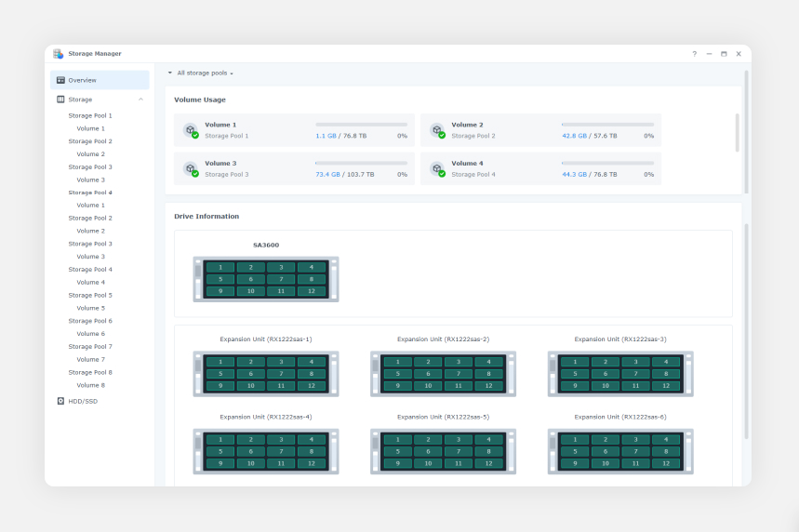
Task: Select drive slot 11 on RX1222sas-3
Action: (635, 386)
